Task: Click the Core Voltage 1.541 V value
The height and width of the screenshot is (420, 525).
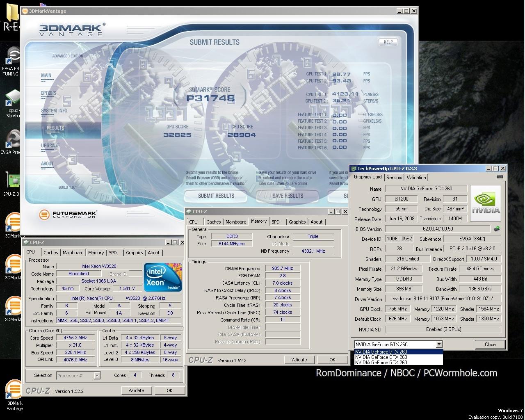Action: pos(127,289)
